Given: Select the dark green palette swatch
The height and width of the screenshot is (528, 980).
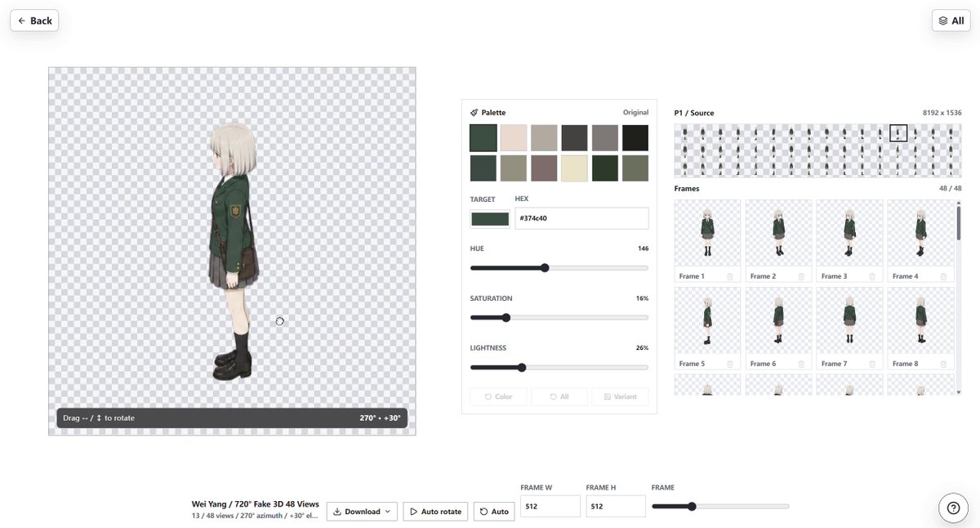Looking at the screenshot, I should [483, 137].
